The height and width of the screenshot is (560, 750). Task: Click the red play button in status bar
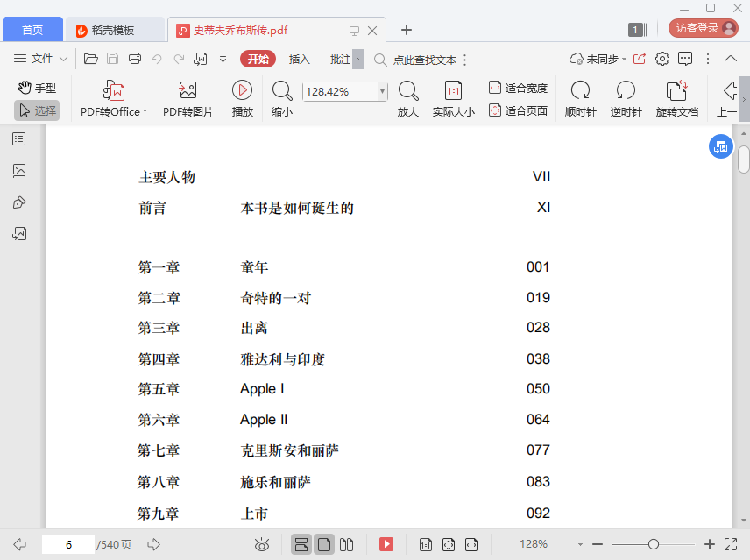(x=386, y=544)
